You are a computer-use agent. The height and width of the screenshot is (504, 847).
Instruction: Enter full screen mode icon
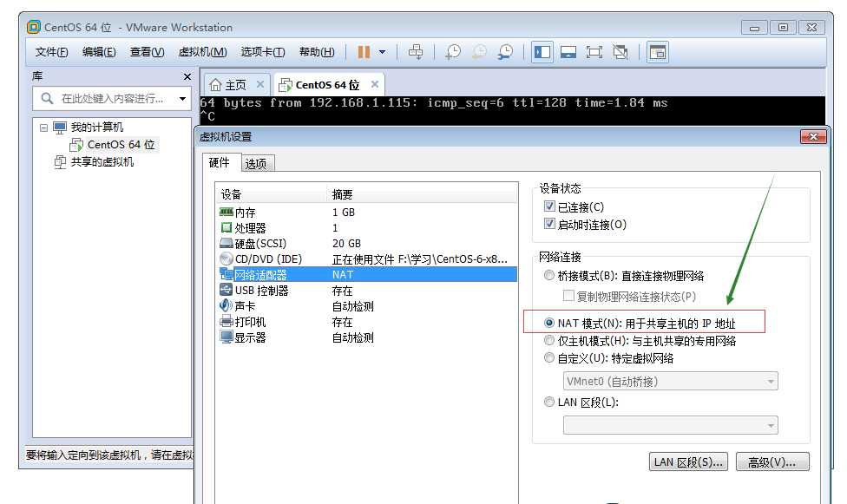tap(594, 52)
